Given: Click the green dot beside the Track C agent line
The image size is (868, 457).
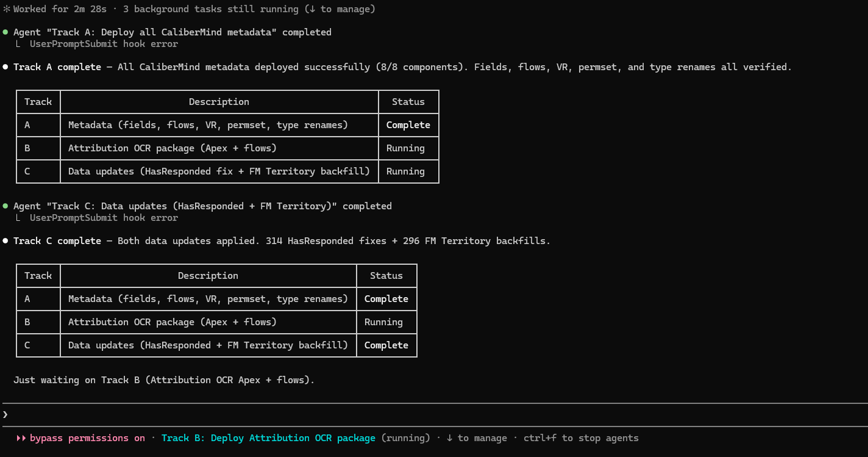Looking at the screenshot, I should point(5,206).
